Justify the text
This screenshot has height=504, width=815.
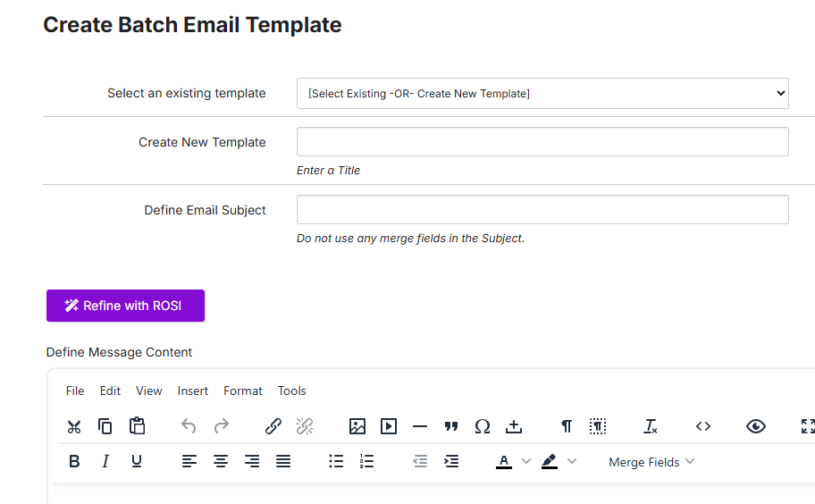coord(283,461)
